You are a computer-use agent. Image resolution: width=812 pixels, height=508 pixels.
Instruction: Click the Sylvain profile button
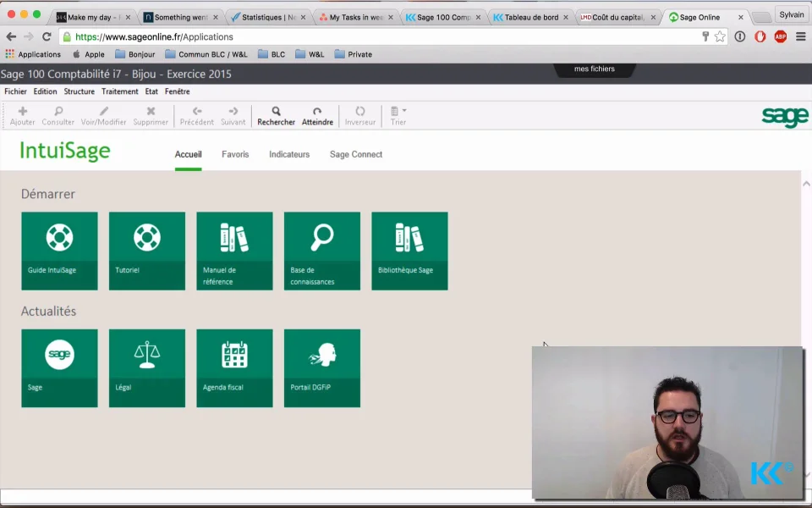pyautogui.click(x=792, y=14)
